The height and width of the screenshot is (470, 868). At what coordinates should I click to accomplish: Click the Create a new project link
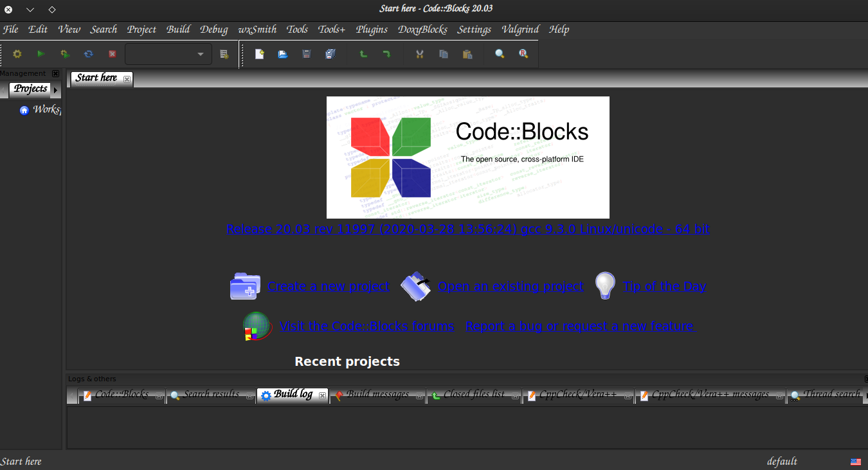[329, 286]
